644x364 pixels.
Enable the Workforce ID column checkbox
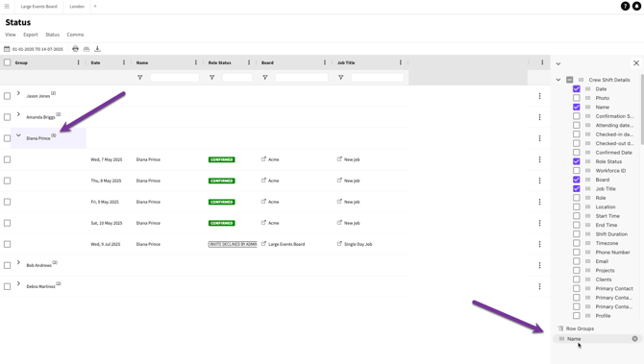[576, 170]
